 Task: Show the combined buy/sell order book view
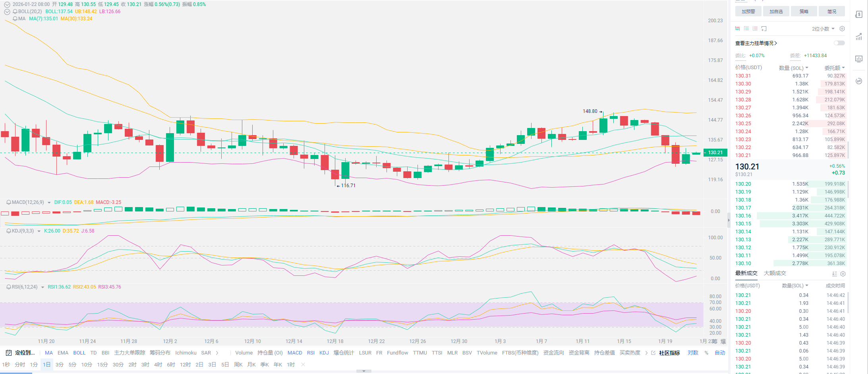[738, 29]
